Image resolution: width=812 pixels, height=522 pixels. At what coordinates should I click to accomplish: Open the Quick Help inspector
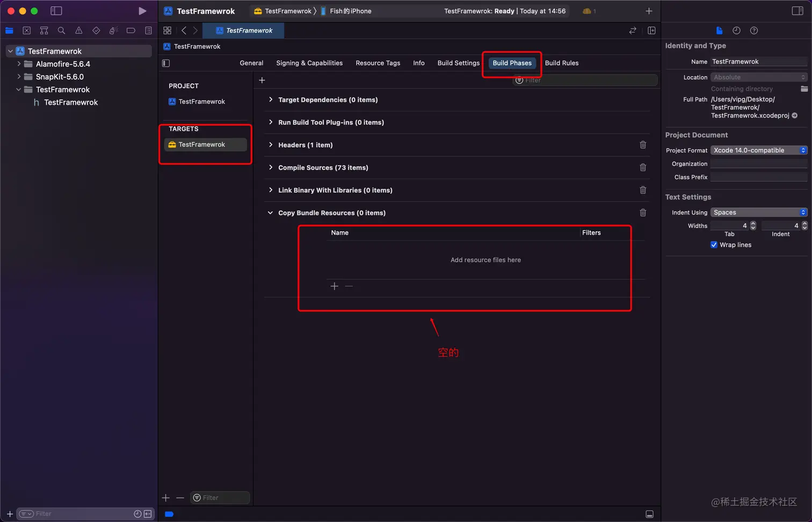pyautogui.click(x=754, y=31)
